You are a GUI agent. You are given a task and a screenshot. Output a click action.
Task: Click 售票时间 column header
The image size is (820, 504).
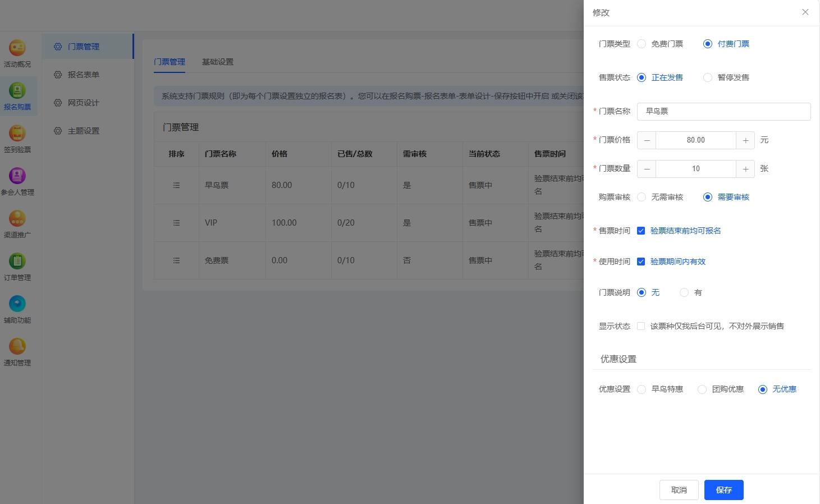pos(550,154)
